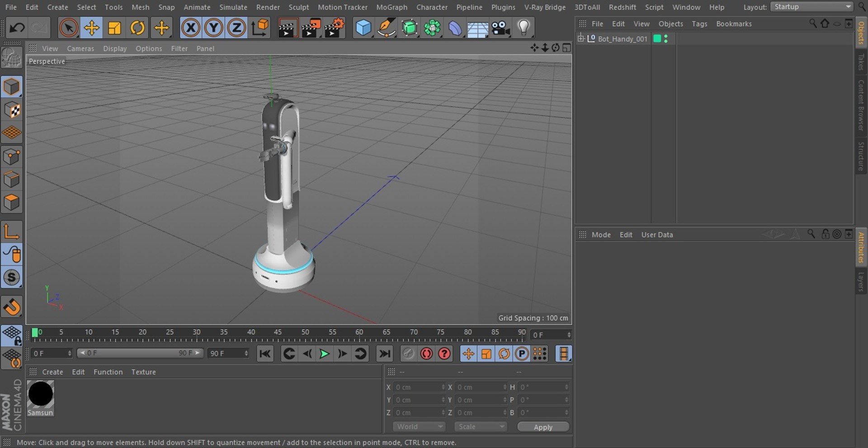Go to start of animation
The width and height of the screenshot is (868, 448).
265,354
